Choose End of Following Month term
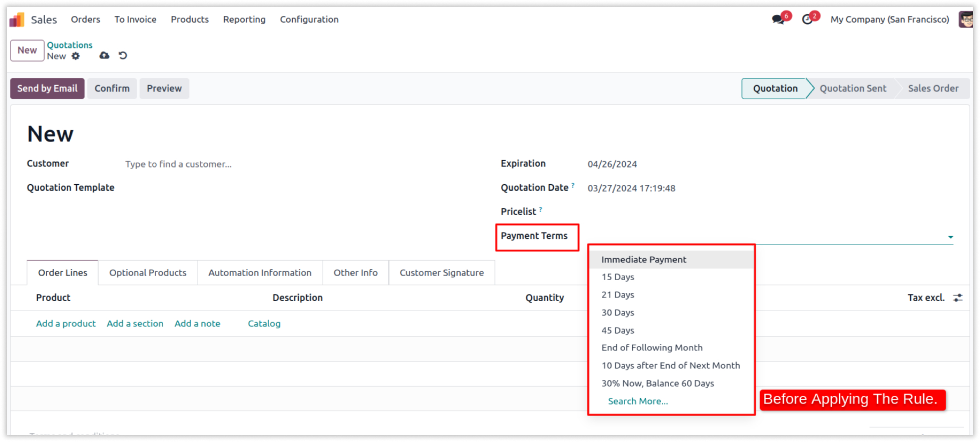The height and width of the screenshot is (442, 980). [x=671, y=348]
